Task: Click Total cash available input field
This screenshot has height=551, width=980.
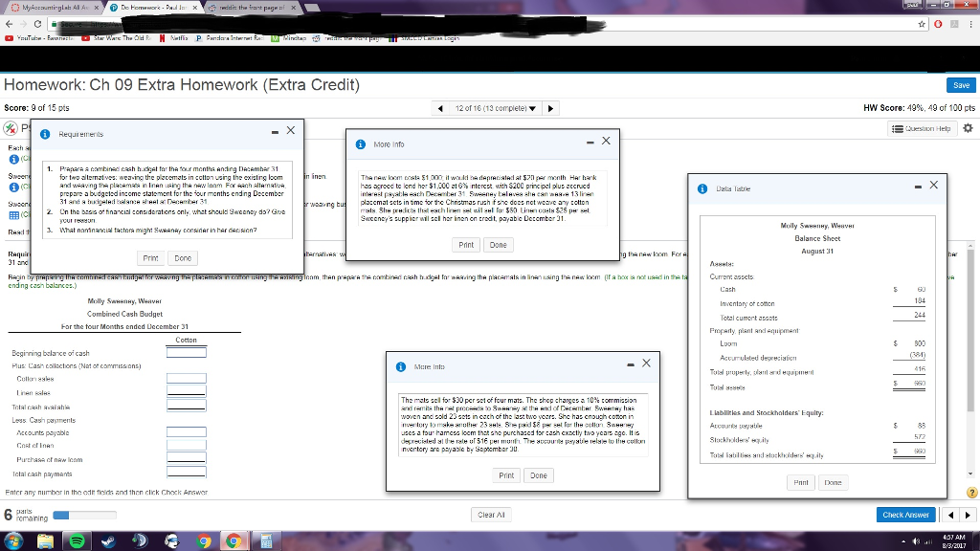Action: point(187,406)
